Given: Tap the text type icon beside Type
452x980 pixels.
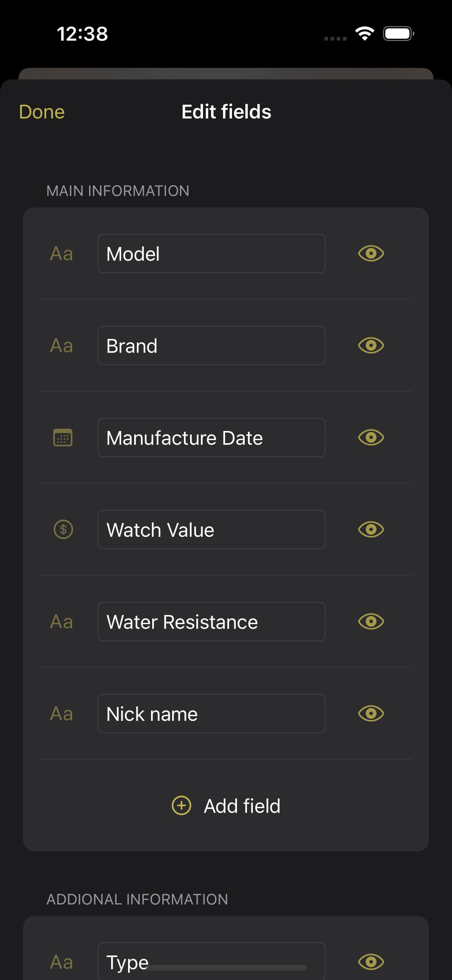Looking at the screenshot, I should [61, 962].
